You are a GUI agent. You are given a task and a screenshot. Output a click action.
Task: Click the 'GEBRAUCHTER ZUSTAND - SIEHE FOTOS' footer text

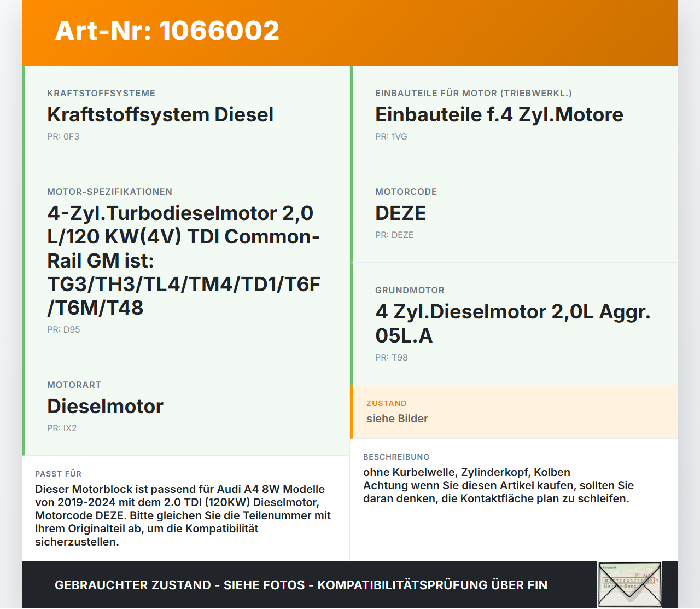pyautogui.click(x=301, y=585)
